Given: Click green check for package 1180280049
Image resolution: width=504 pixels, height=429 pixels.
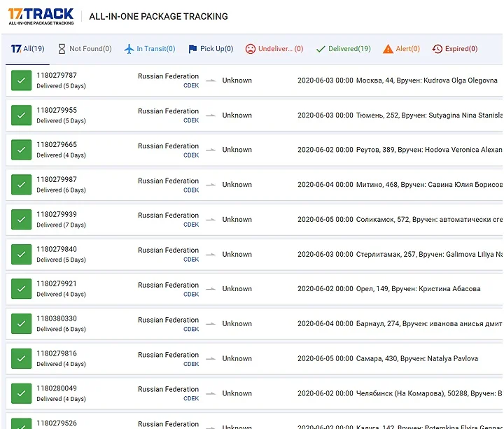Looking at the screenshot, I should (21, 393).
